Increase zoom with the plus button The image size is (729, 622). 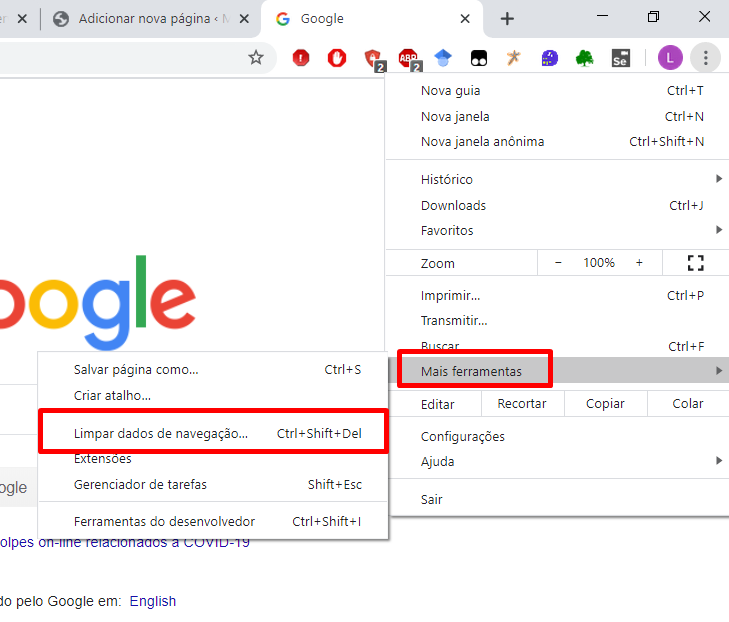(x=639, y=263)
